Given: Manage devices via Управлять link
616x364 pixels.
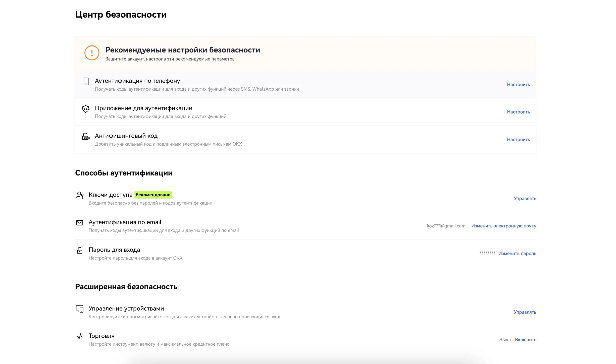Looking at the screenshot, I should click(x=525, y=312).
